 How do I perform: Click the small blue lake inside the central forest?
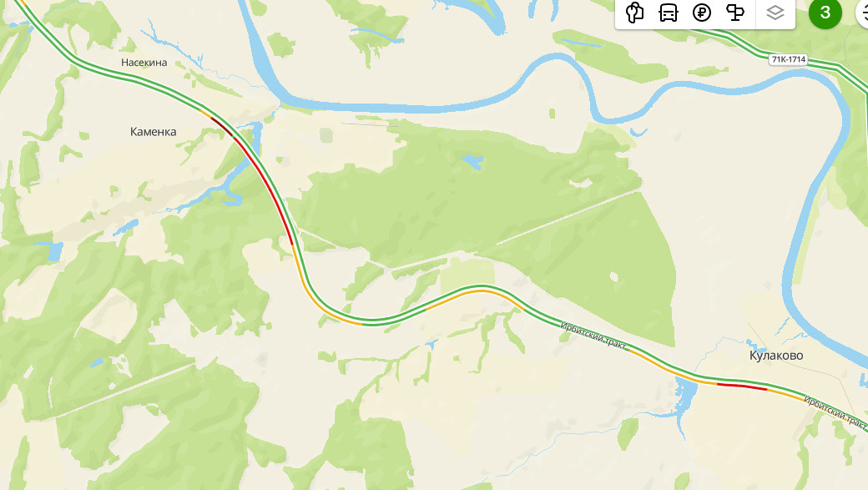click(x=472, y=161)
